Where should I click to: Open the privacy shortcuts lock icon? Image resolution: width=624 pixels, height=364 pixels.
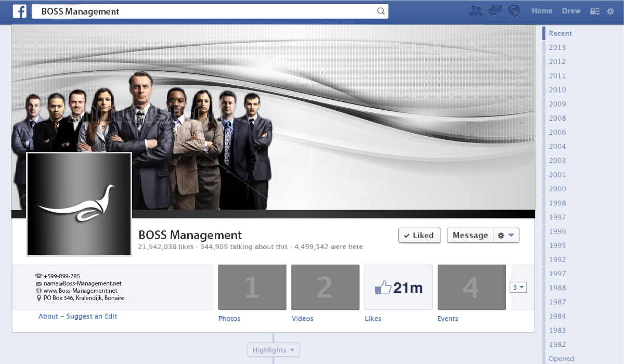594,11
